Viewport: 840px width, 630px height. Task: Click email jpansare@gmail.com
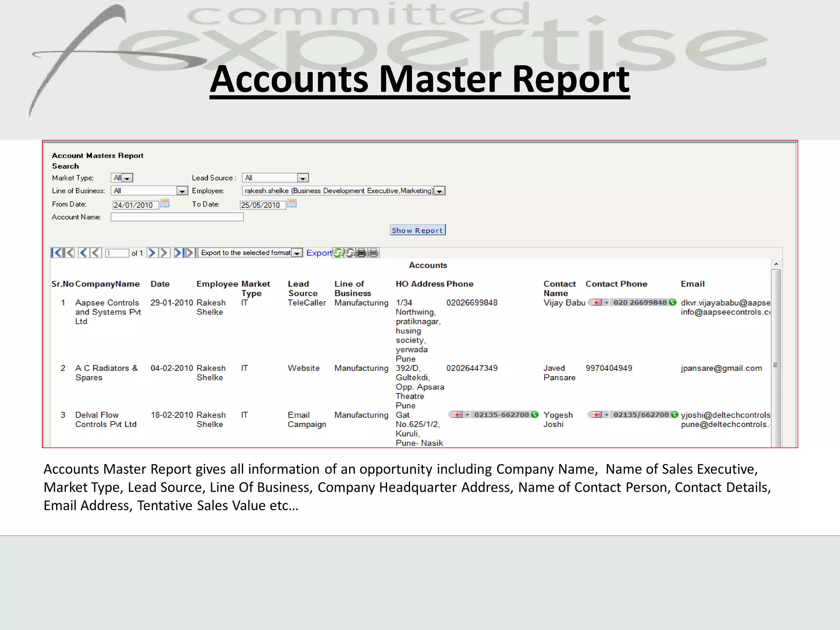[x=721, y=368]
